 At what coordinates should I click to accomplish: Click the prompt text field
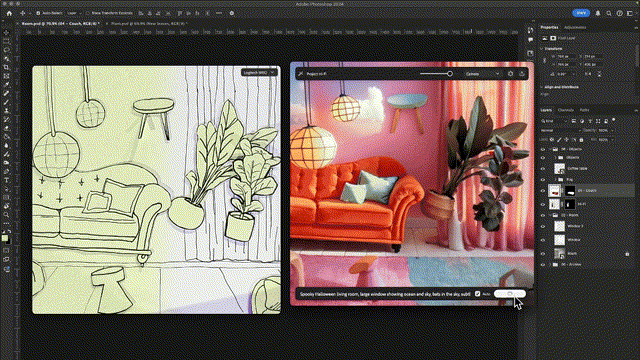pyautogui.click(x=384, y=294)
